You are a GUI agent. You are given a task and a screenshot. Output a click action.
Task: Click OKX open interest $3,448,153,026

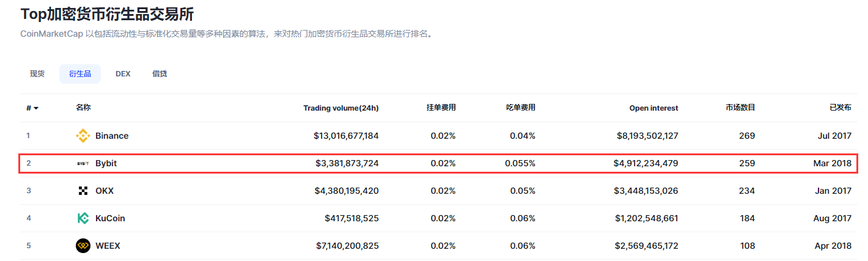click(646, 191)
